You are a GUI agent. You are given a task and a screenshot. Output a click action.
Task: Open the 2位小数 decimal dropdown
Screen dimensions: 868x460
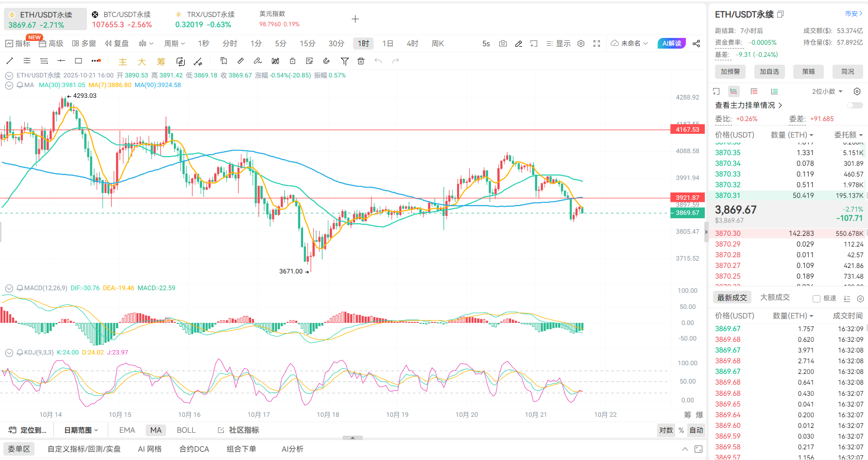click(827, 91)
